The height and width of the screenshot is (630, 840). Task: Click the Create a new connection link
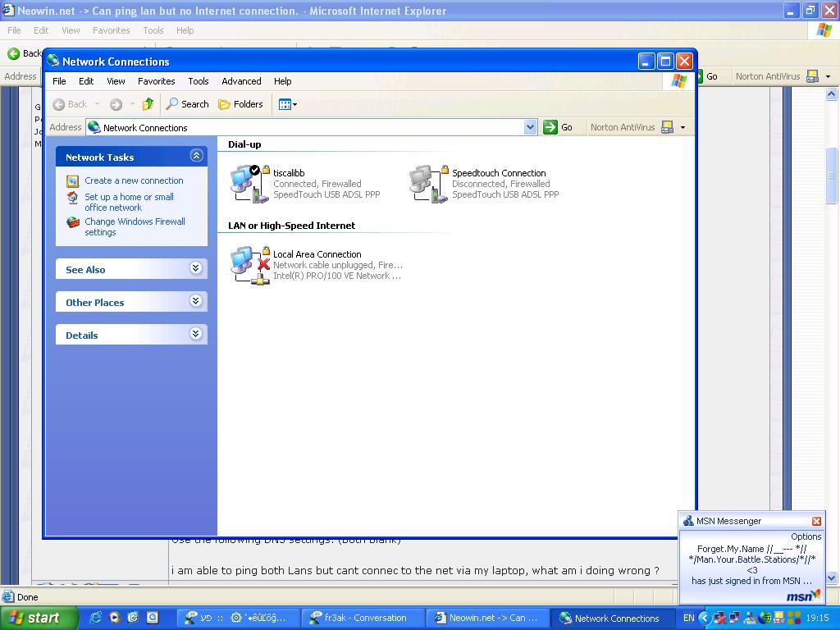tap(134, 180)
